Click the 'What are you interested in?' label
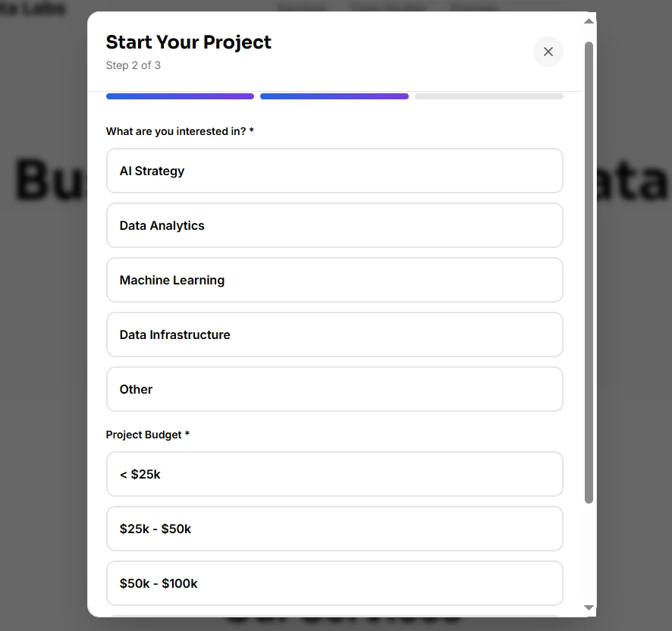Viewport: 672px width, 631px height. pyautogui.click(x=180, y=131)
